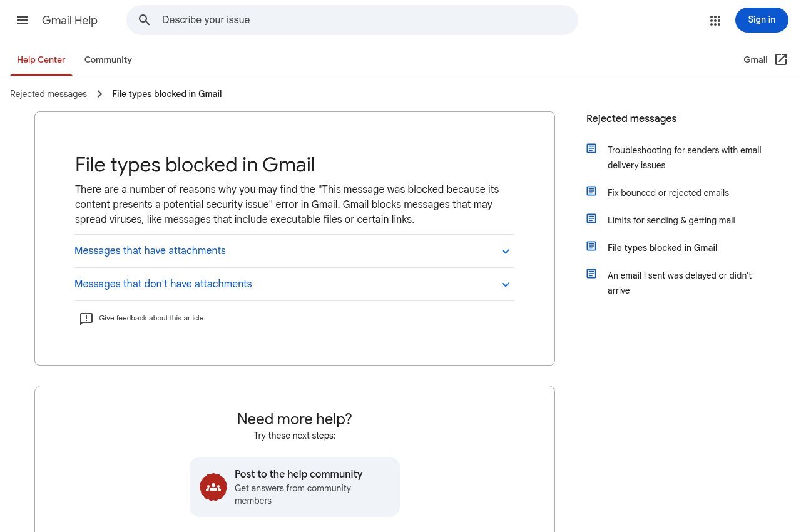Switch to the Community tab
Screen dimensions: 801x532
(x=108, y=60)
